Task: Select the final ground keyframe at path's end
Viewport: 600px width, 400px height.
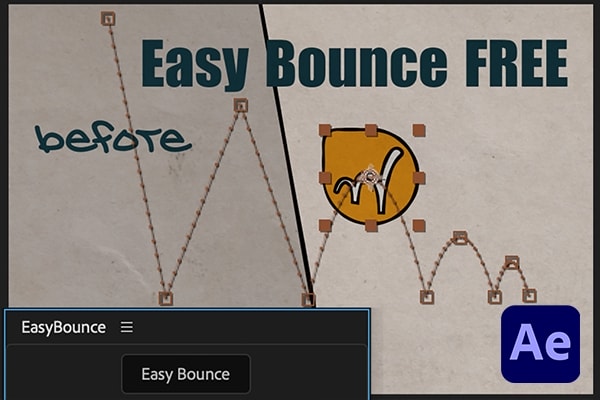Action: click(530, 296)
